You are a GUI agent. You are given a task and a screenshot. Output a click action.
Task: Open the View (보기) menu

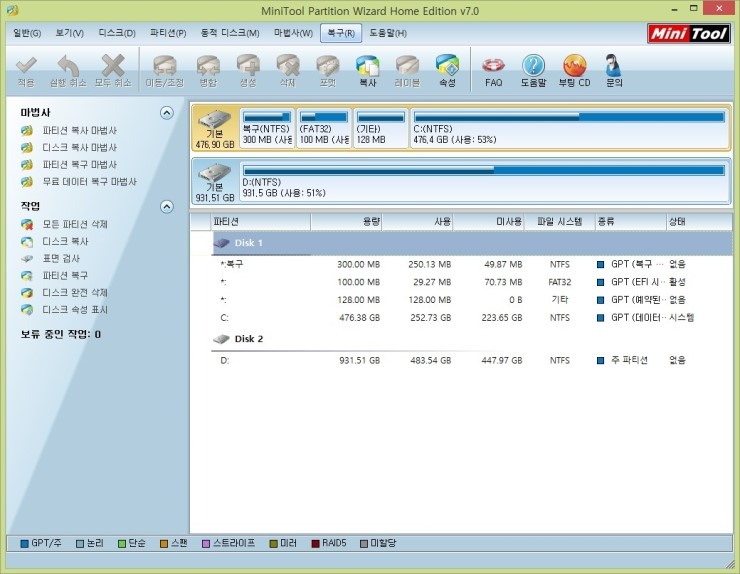69,33
